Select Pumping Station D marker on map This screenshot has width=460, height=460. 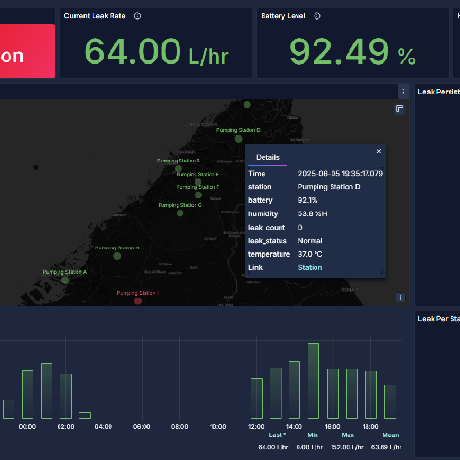[238, 139]
